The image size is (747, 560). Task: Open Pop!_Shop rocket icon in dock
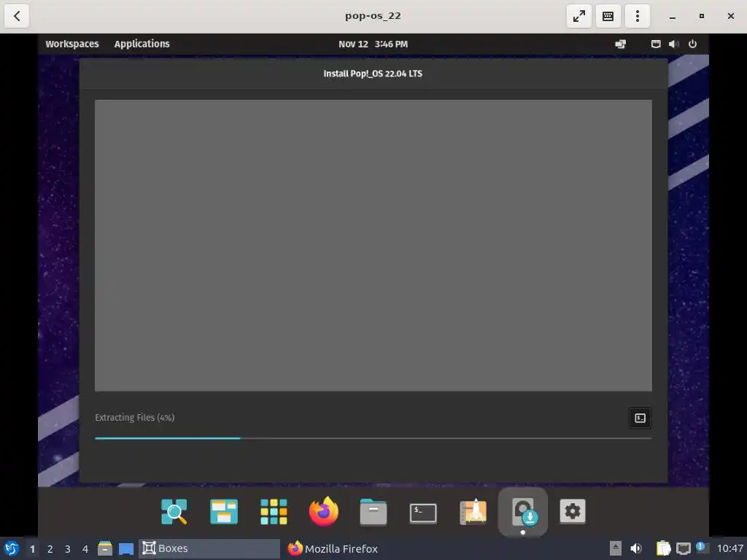coord(473,512)
